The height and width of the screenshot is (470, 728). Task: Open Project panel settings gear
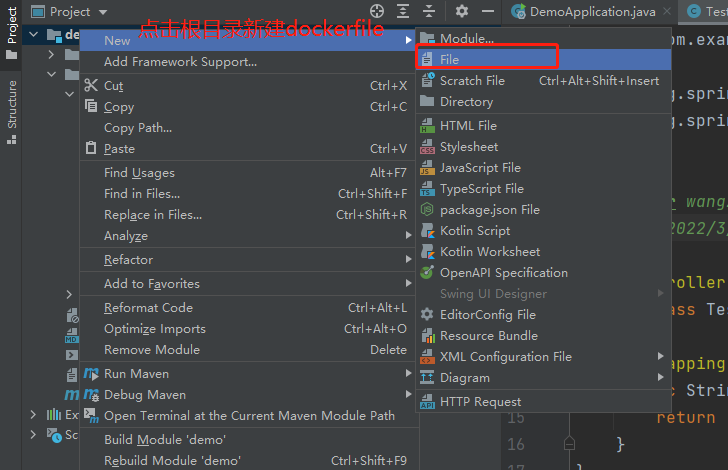click(x=462, y=11)
